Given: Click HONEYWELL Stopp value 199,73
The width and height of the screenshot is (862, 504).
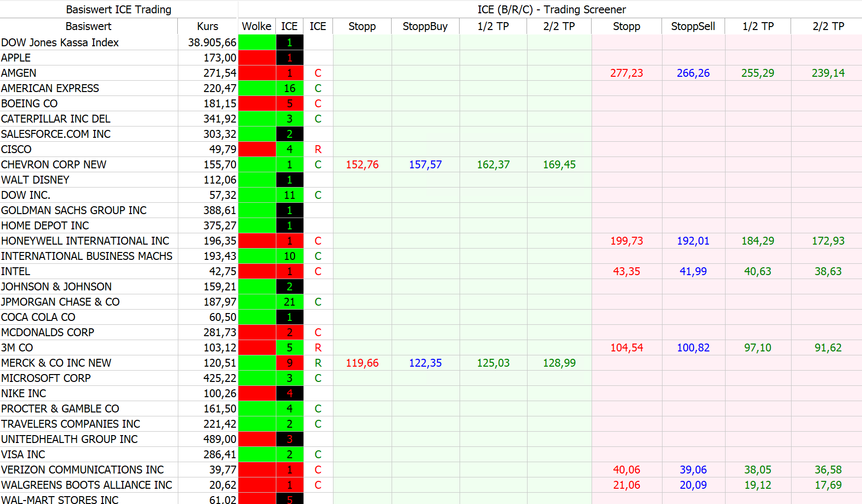Looking at the screenshot, I should click(627, 241).
